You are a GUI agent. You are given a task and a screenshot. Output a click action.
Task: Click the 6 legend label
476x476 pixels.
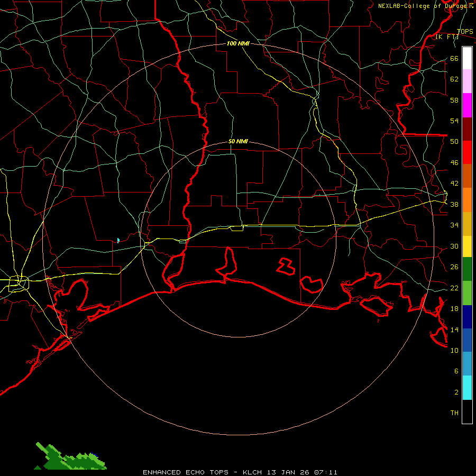(456, 371)
